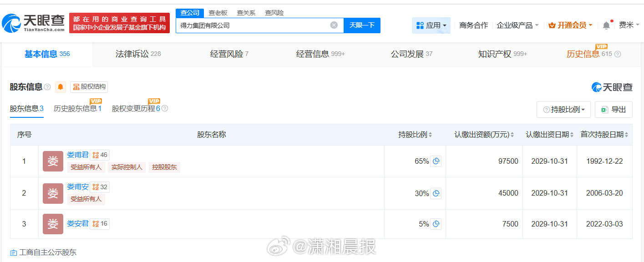Expand the 企业级产品 dropdown
The height and width of the screenshot is (262, 644).
click(517, 25)
